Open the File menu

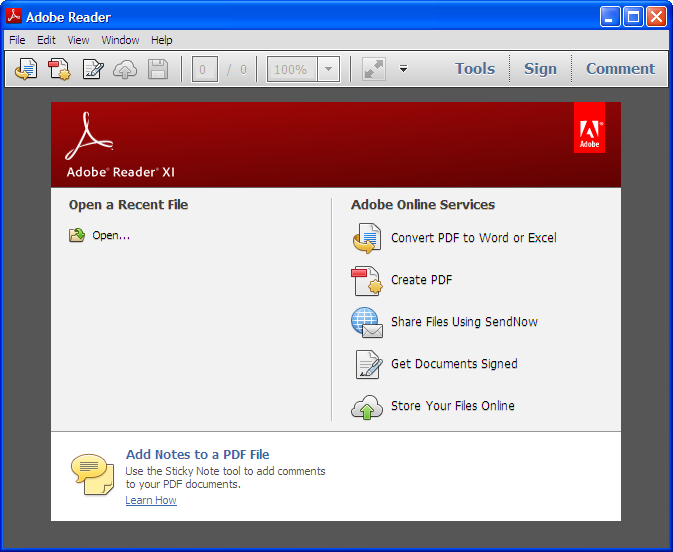click(17, 40)
